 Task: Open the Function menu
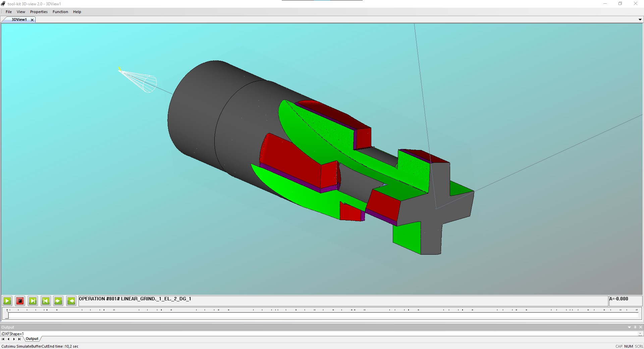pos(60,12)
